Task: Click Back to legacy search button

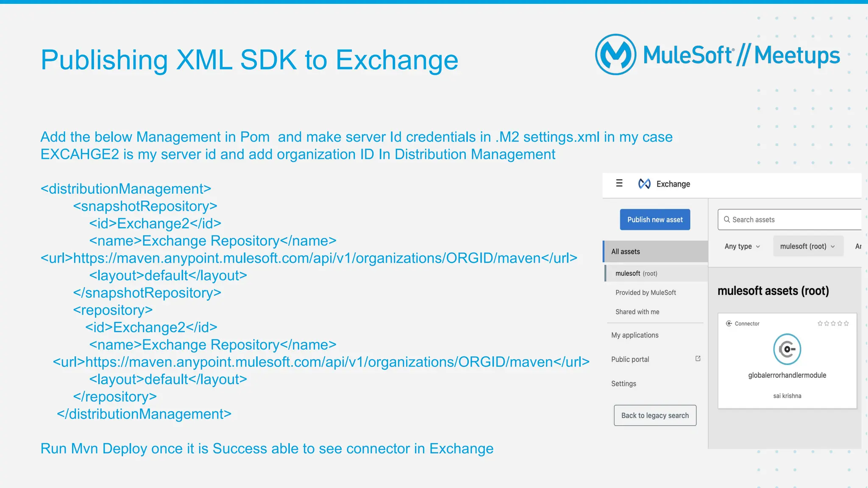Action: (x=655, y=416)
